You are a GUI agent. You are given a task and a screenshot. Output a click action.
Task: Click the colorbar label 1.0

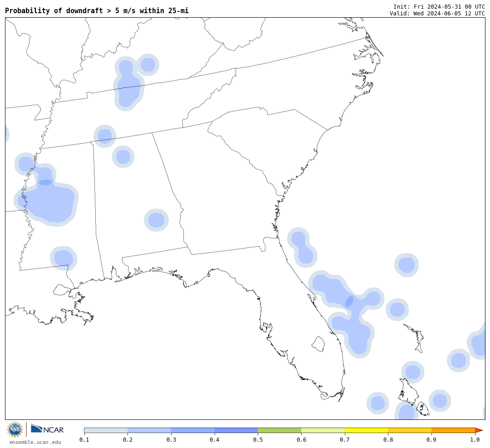pyautogui.click(x=475, y=440)
